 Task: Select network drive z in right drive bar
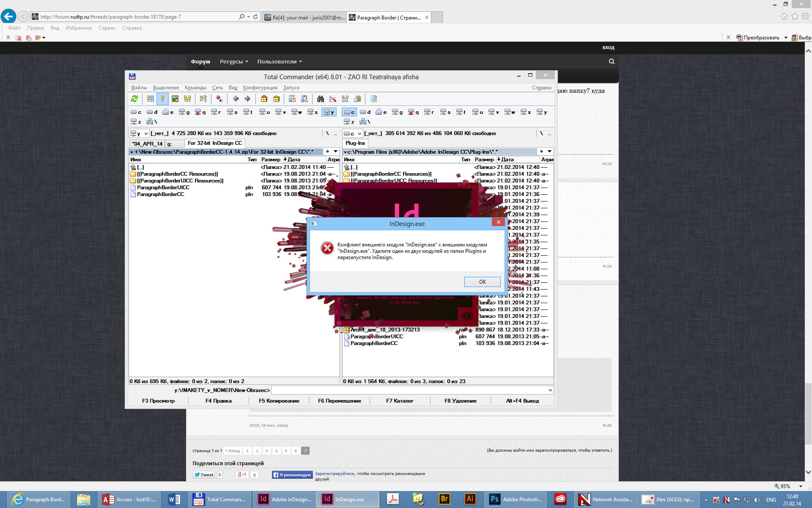click(x=349, y=122)
